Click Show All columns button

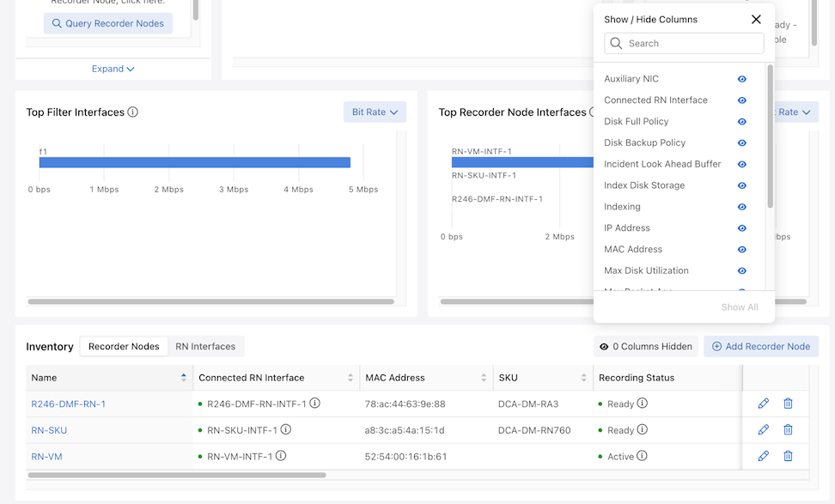(740, 307)
